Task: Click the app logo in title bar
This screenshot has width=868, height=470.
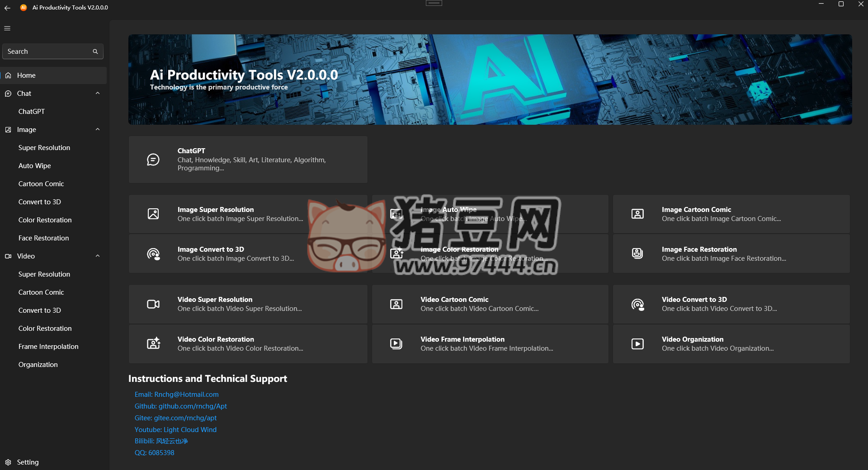Action: pyautogui.click(x=24, y=8)
